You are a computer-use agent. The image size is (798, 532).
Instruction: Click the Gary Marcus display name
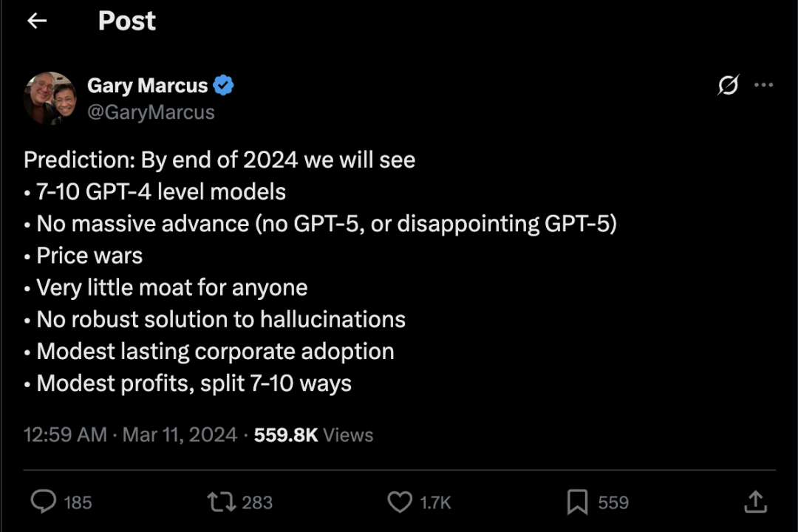pyautogui.click(x=147, y=86)
